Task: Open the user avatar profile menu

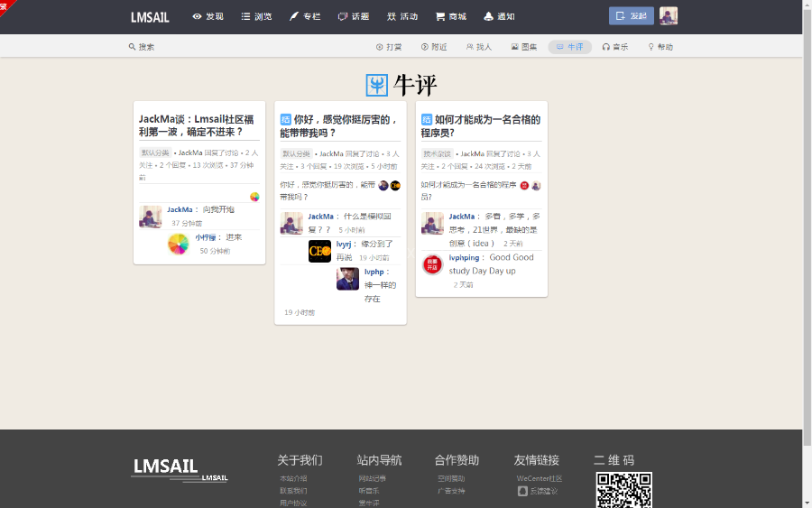Action: point(669,16)
